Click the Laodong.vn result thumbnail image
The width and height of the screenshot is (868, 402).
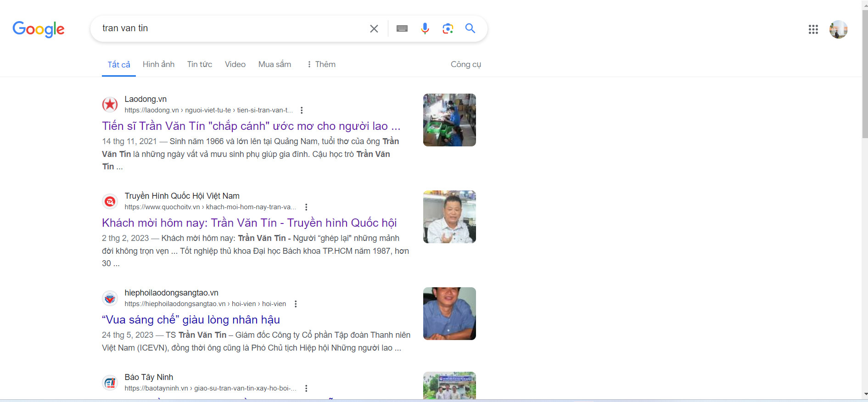click(449, 120)
